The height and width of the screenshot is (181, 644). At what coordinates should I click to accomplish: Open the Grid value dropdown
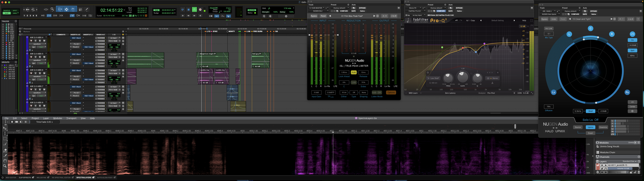[175, 10]
